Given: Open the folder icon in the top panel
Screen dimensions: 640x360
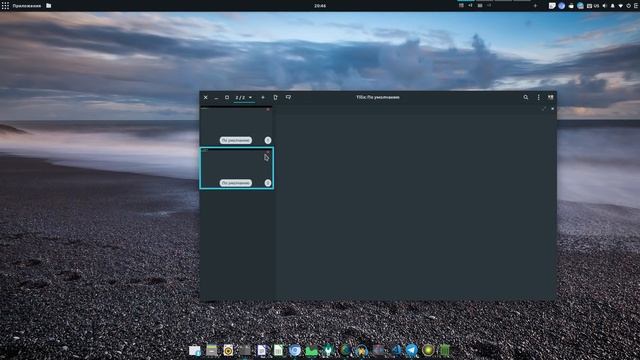Looking at the screenshot, I should pyautogui.click(x=49, y=6).
